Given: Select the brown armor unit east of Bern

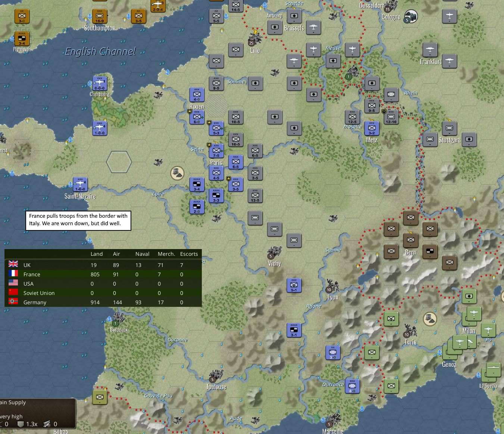Looking at the screenshot, I should click(430, 251).
